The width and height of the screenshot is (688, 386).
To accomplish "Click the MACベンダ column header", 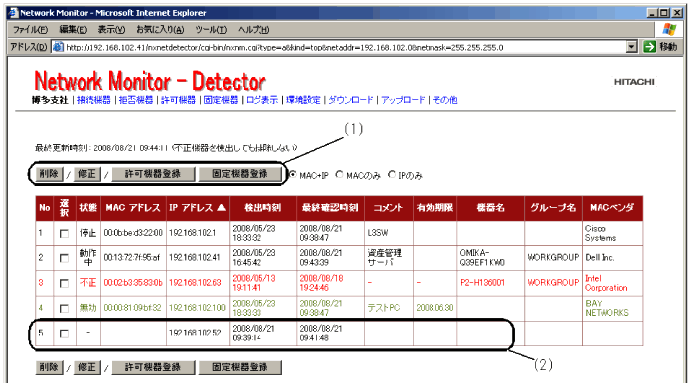I will click(x=613, y=208).
